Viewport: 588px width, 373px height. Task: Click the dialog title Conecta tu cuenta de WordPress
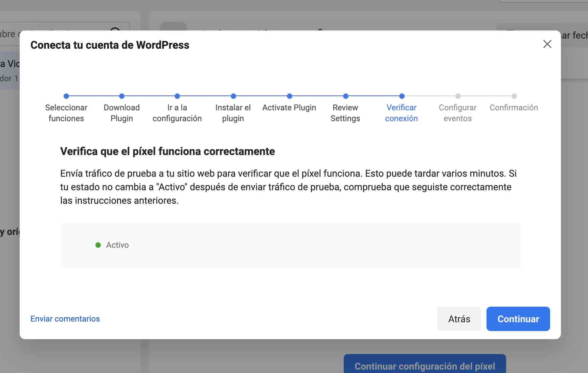click(x=110, y=45)
